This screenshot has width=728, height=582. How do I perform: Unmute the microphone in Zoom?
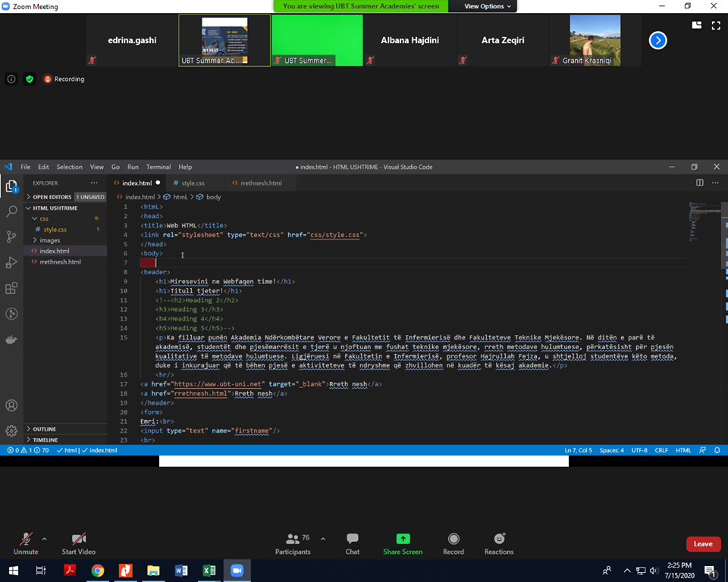pos(25,543)
